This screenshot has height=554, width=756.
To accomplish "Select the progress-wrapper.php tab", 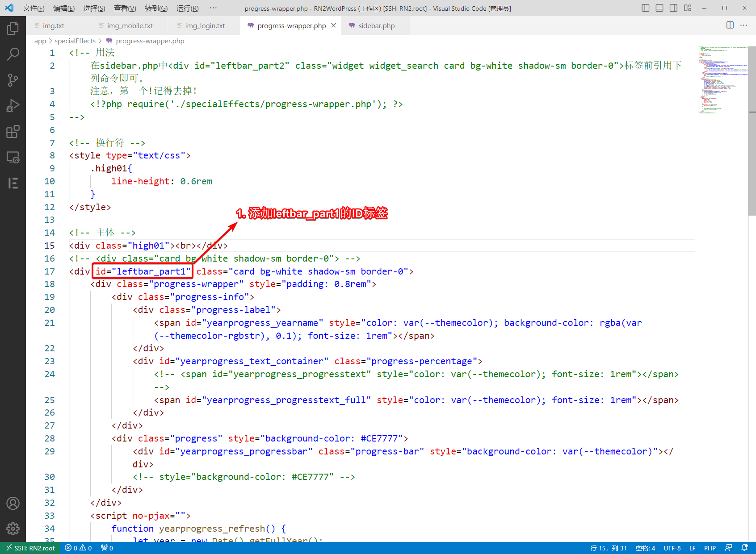I will coord(291,25).
